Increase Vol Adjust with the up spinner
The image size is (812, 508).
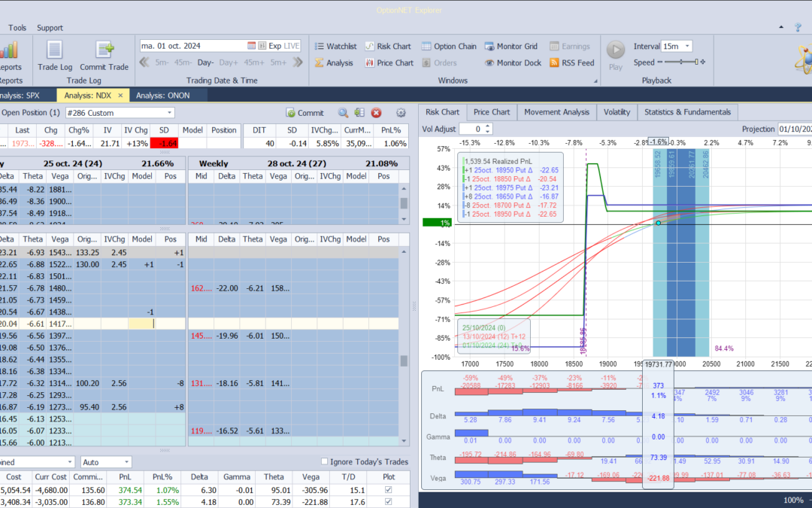[x=487, y=126]
